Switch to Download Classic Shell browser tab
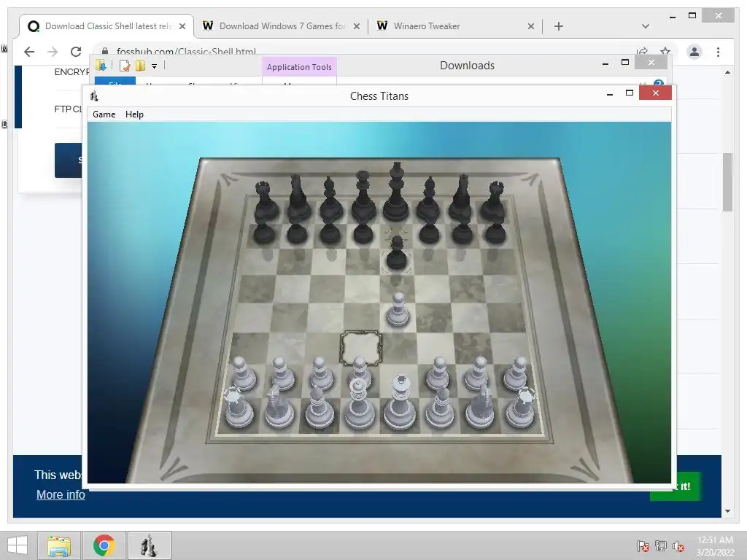Image resolution: width=747 pixels, height=560 pixels. 107,26
